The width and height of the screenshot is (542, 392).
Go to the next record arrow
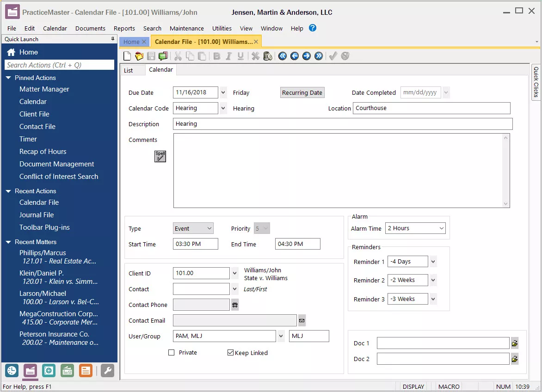[x=307, y=56]
